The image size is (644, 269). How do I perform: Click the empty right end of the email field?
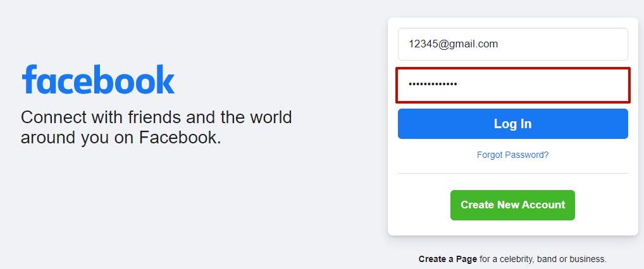tap(601, 44)
